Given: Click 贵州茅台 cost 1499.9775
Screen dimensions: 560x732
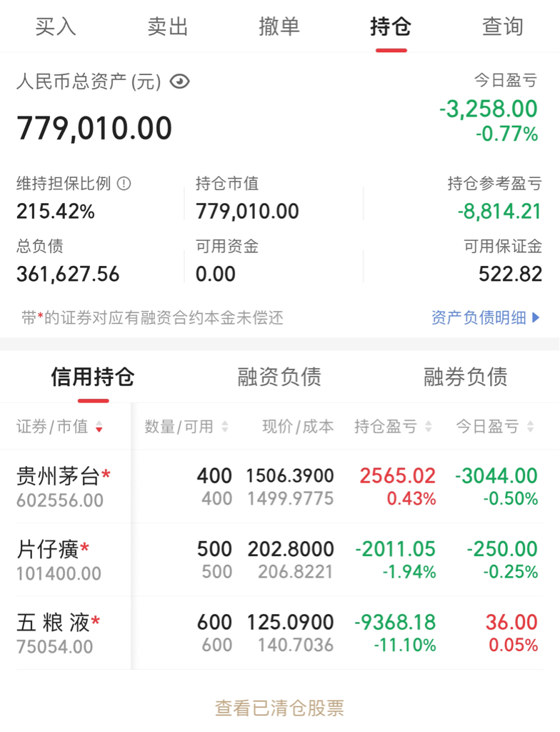Looking at the screenshot, I should click(x=290, y=498).
